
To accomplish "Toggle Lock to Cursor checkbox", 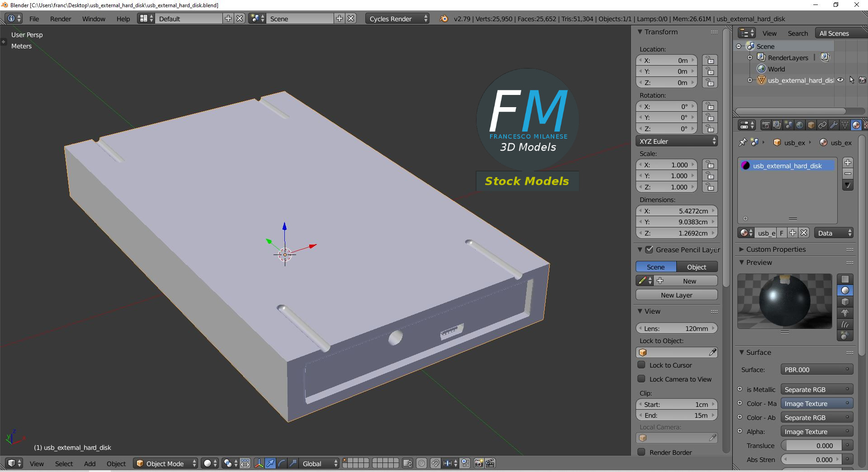I will (x=641, y=365).
